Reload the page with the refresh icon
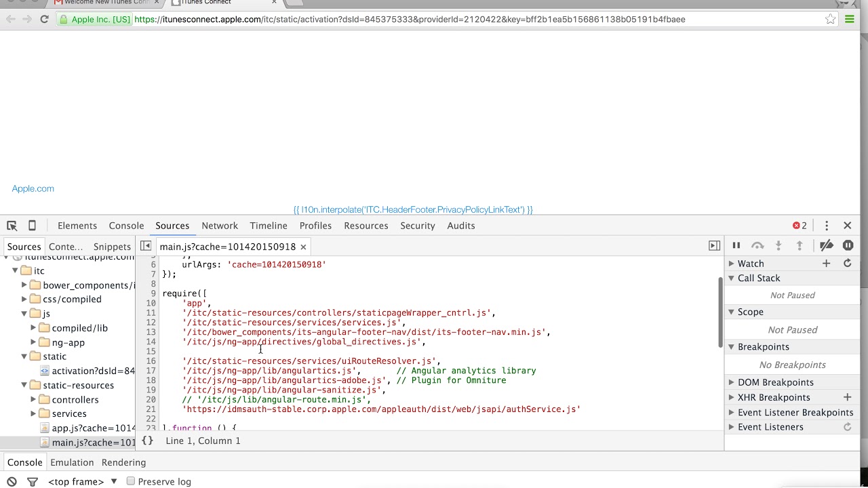This screenshot has height=488, width=868. click(x=44, y=19)
